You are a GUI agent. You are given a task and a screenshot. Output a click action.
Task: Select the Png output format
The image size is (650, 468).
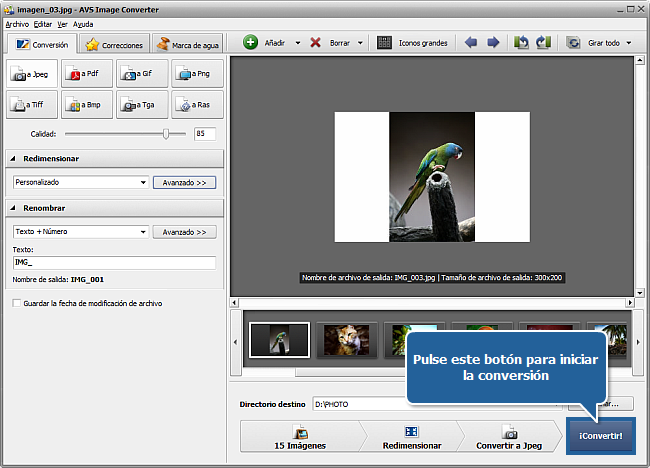pyautogui.click(x=196, y=73)
